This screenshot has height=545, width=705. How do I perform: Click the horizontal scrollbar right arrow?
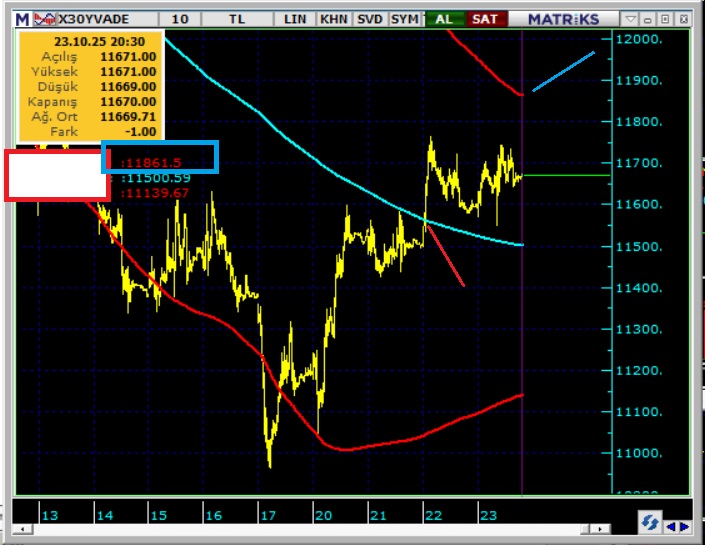pyautogui.click(x=685, y=526)
